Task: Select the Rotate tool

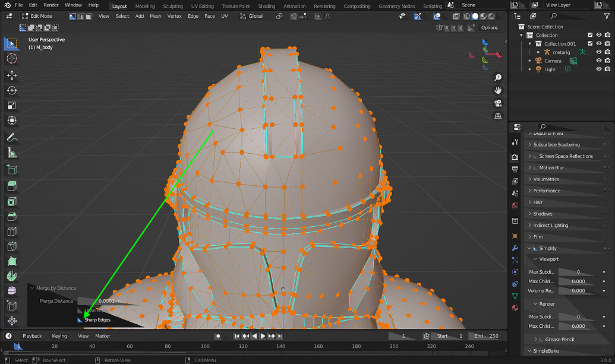Action: pos(12,90)
